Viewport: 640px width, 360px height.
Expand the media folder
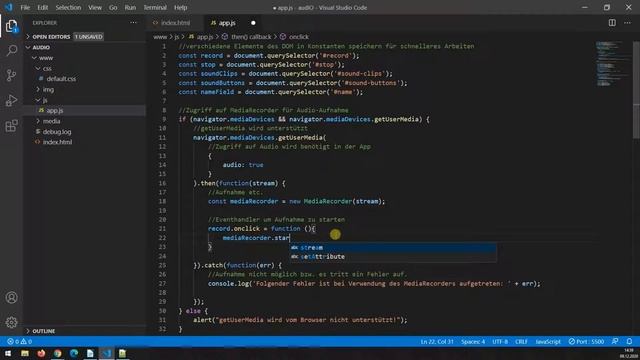51,121
